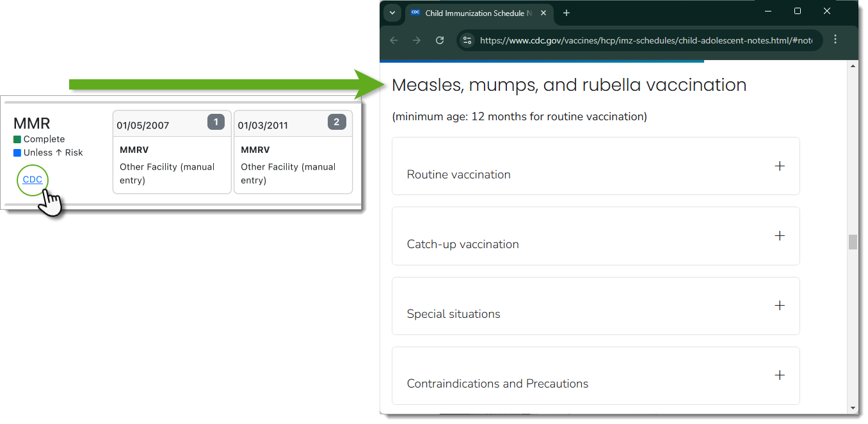The height and width of the screenshot is (424, 868).
Task: Click the browser forward arrow
Action: click(417, 40)
